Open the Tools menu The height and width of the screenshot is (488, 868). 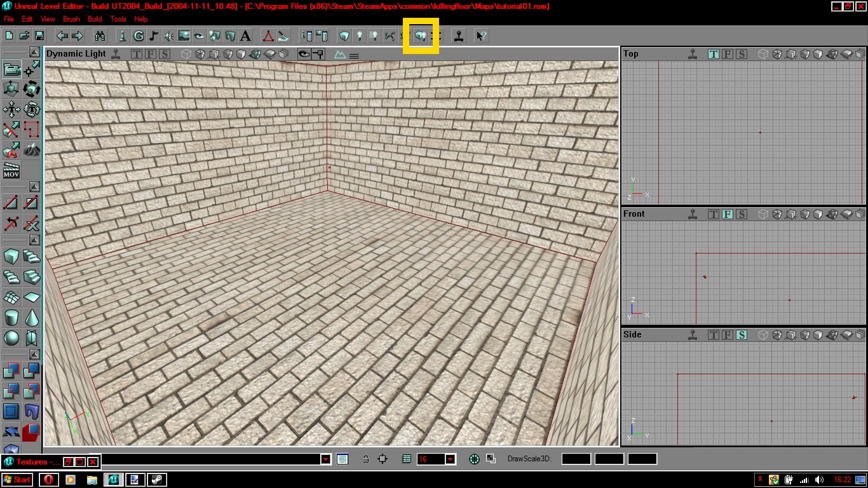[118, 19]
